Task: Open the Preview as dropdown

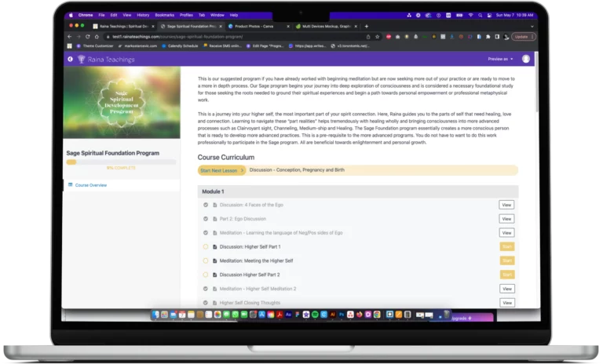Action: [x=500, y=59]
